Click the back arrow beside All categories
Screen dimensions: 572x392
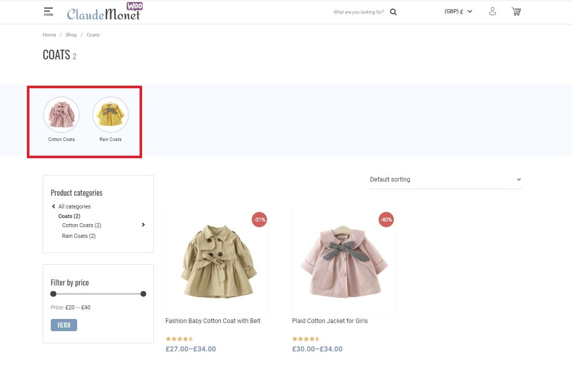coord(54,206)
